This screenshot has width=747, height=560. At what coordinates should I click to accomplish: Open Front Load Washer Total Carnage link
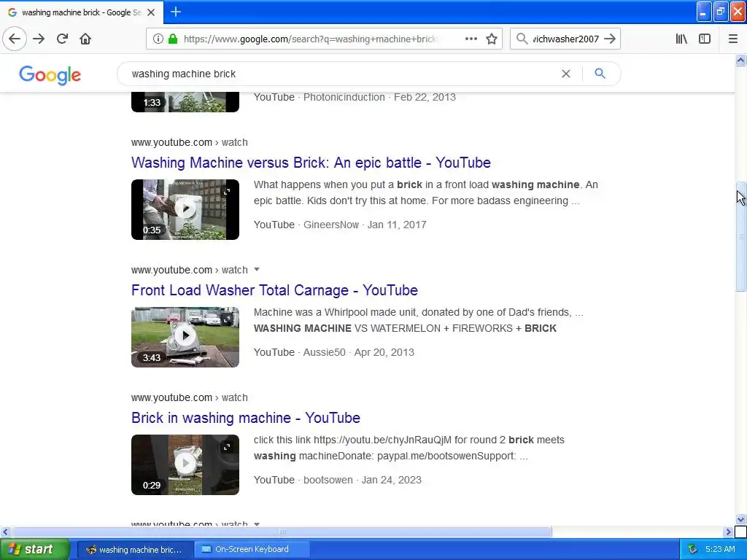click(274, 290)
